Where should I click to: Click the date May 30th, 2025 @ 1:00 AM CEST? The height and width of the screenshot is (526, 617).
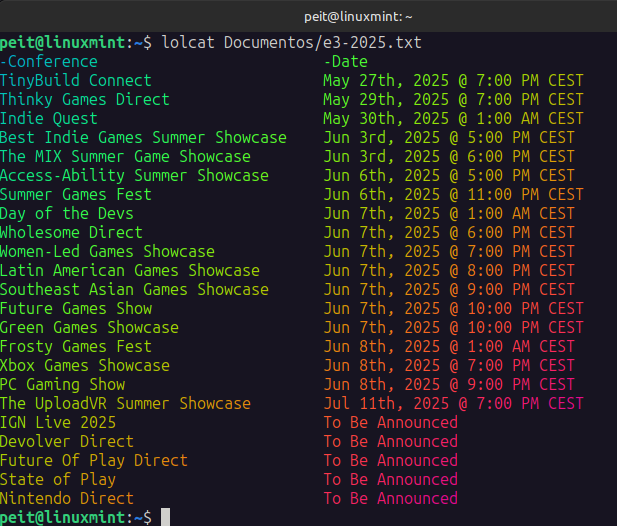pos(453,119)
